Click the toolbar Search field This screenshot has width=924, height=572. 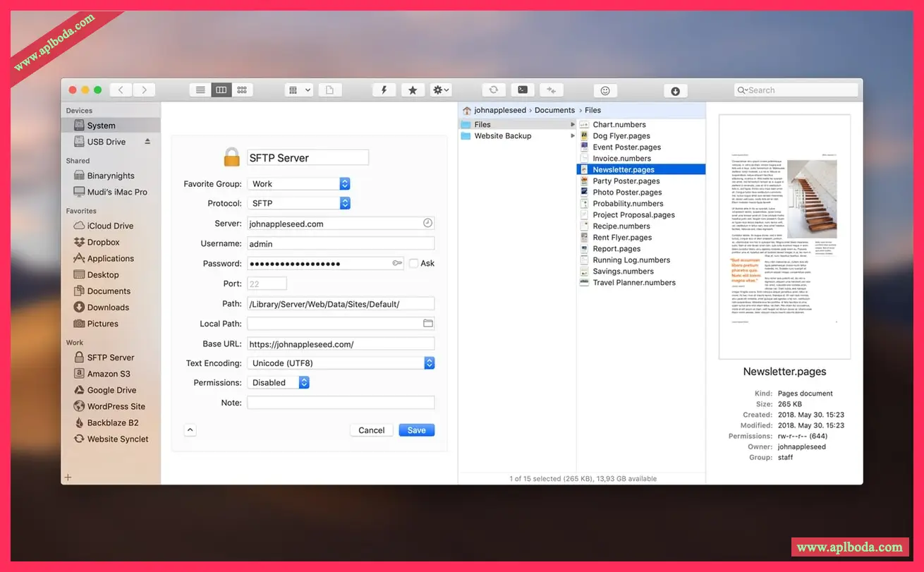click(x=796, y=90)
